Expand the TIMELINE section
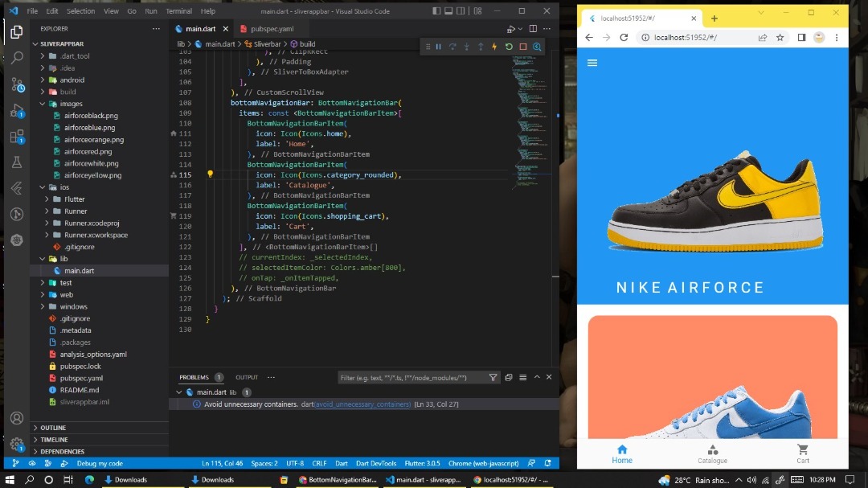 tap(54, 440)
